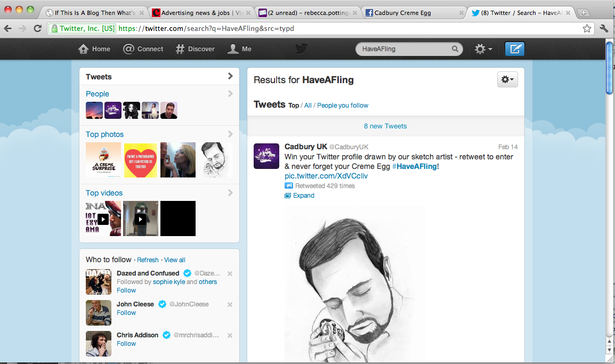
Task: Dismiss John Cleese suggestion
Action: click(230, 304)
